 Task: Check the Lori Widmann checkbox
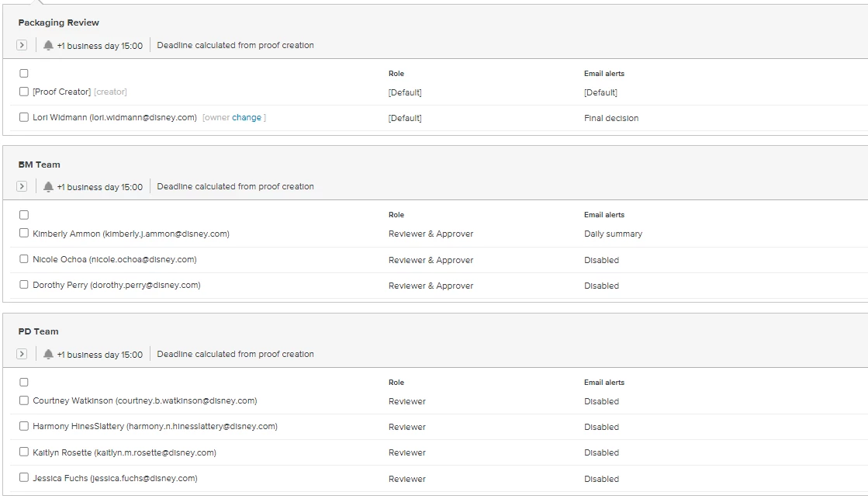(x=24, y=118)
